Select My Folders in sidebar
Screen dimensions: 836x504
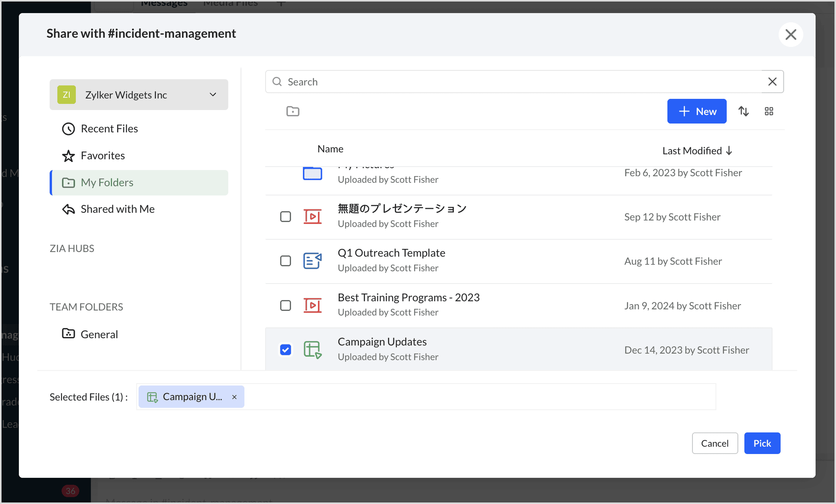tap(139, 182)
